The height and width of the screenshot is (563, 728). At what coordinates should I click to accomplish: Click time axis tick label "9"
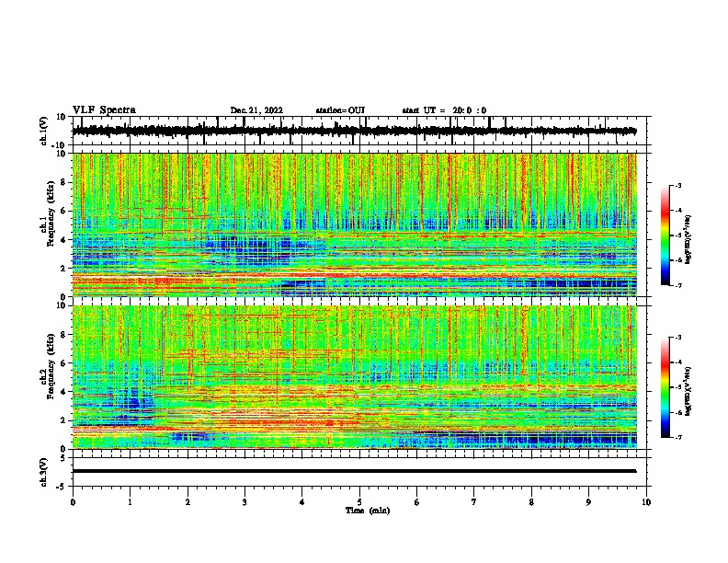pyautogui.click(x=588, y=502)
